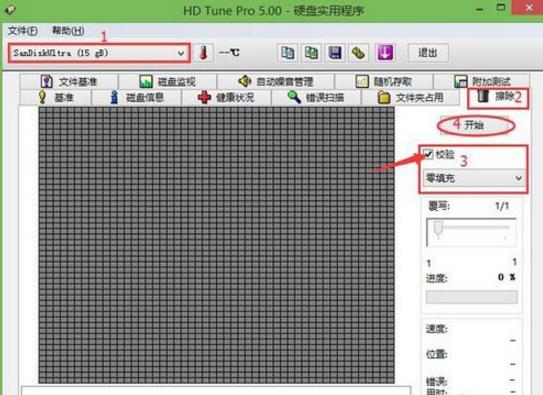Maximize the HD Tune Pro window
Viewport: 543px width, 395px height.
(501, 8)
